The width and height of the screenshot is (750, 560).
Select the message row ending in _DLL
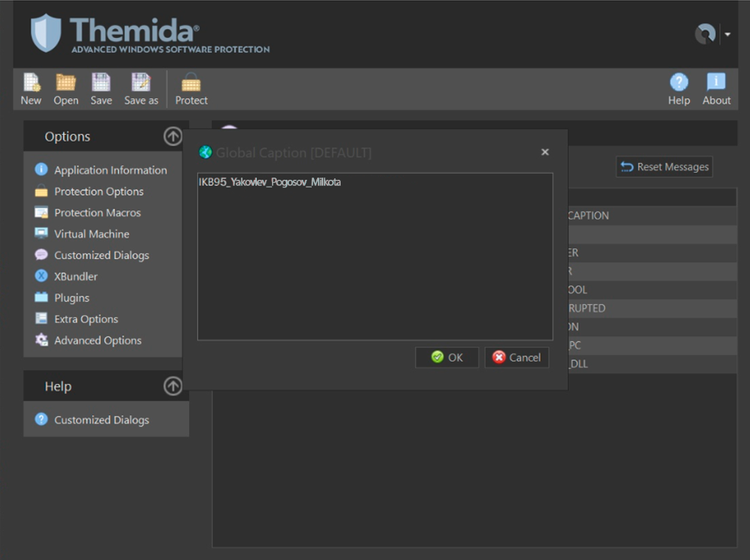[x=652, y=364]
